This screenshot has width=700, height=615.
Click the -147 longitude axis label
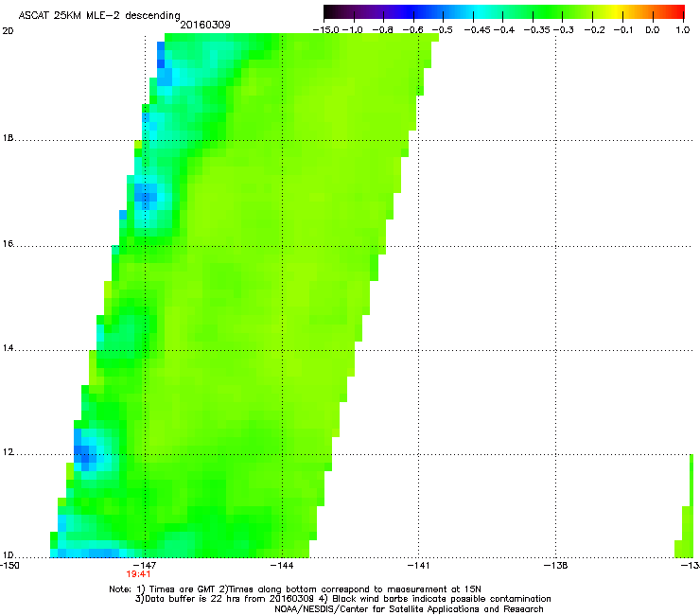145,566
